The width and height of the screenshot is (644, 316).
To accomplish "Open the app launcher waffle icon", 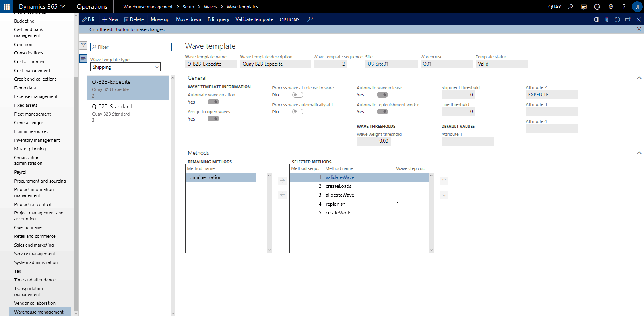I will pyautogui.click(x=6, y=6).
